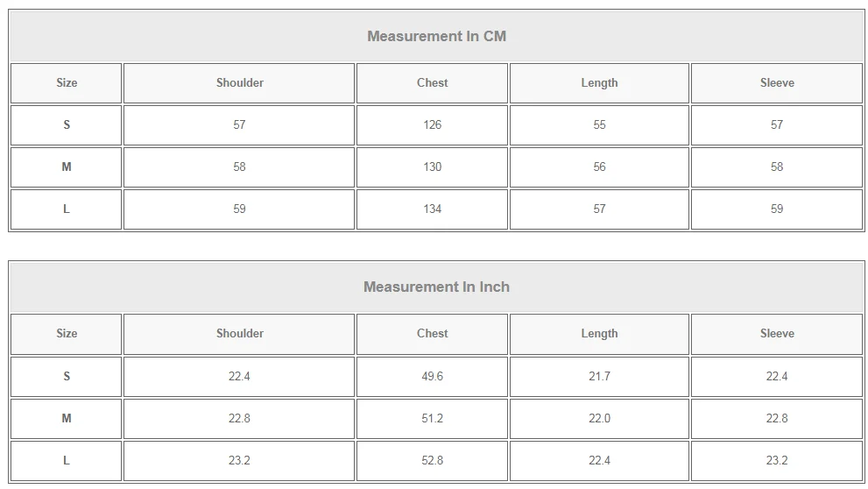The image size is (868, 489).
Task: Click the 'Measurement In Inch' table title
Action: 436,287
